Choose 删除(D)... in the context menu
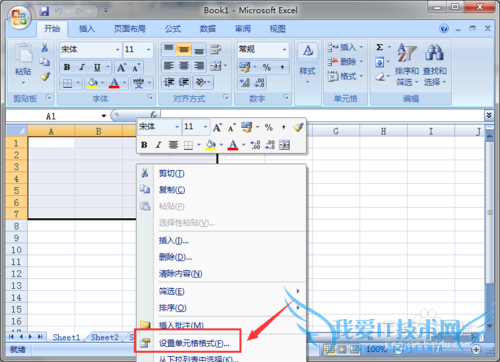The height and width of the screenshot is (362, 500). click(x=221, y=257)
